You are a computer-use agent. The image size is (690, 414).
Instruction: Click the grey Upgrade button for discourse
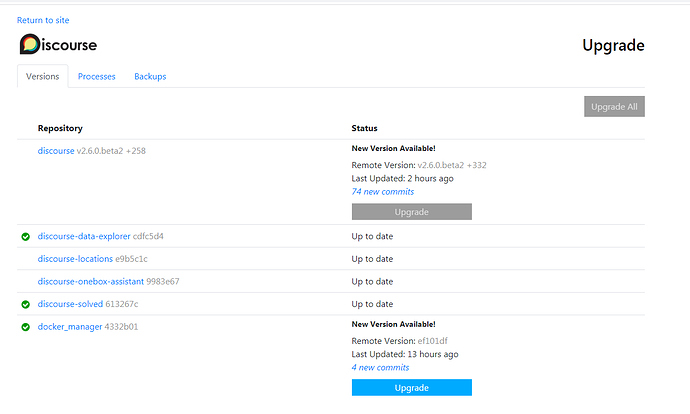[x=411, y=212]
